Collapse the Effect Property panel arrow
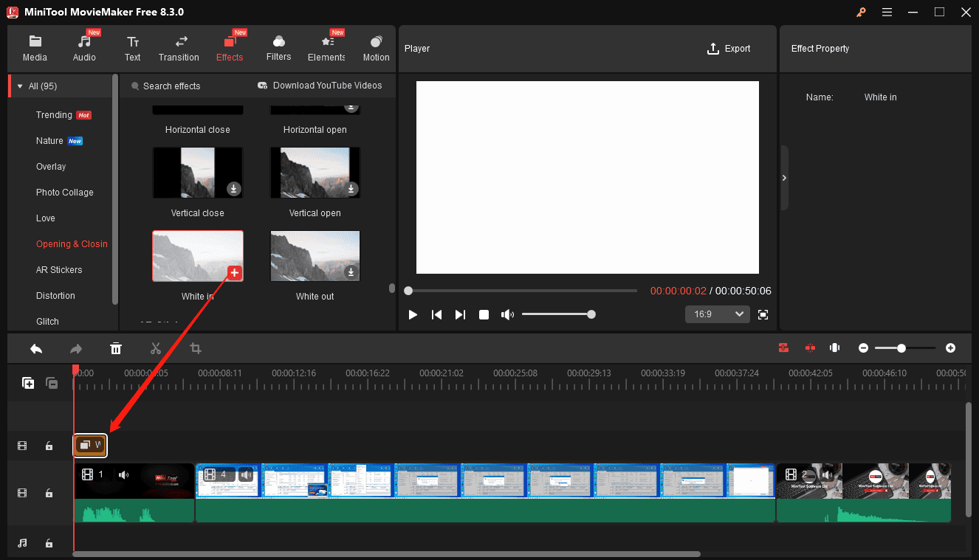 [784, 178]
